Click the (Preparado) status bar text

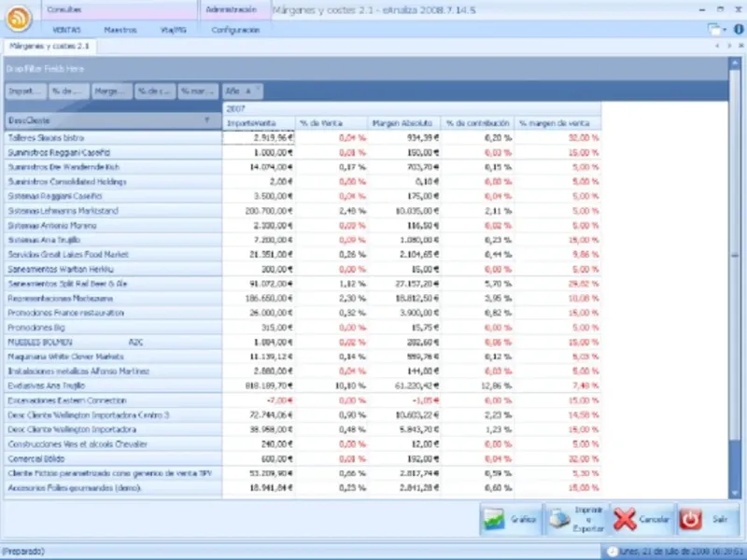23,552
